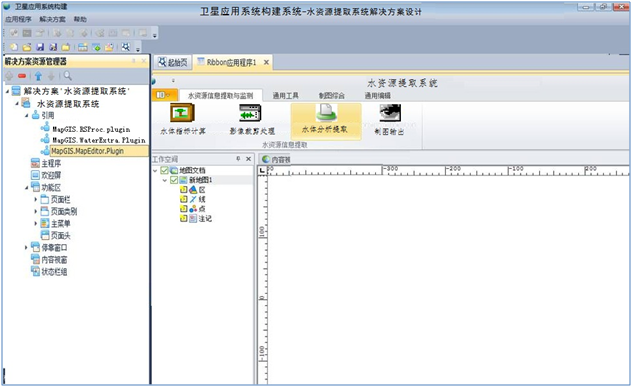Click the orange application menu button in ribbon
Screen dimensions: 633x387
point(165,95)
